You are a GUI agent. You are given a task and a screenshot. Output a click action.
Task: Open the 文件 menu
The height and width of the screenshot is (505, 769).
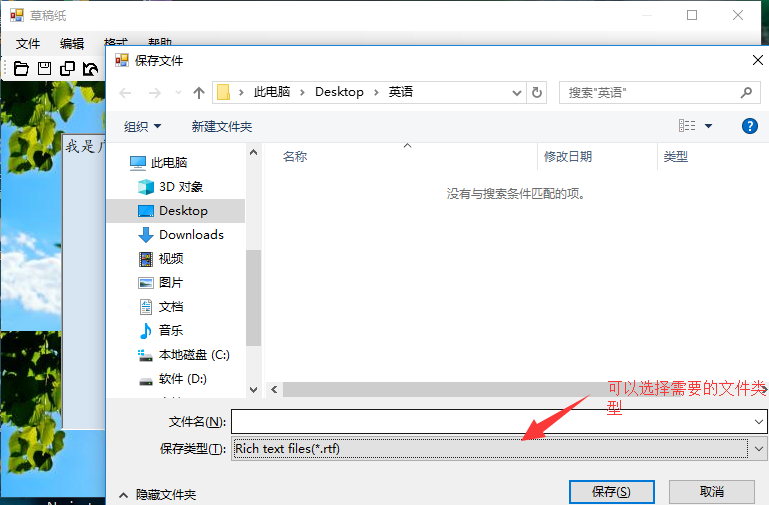pyautogui.click(x=28, y=44)
